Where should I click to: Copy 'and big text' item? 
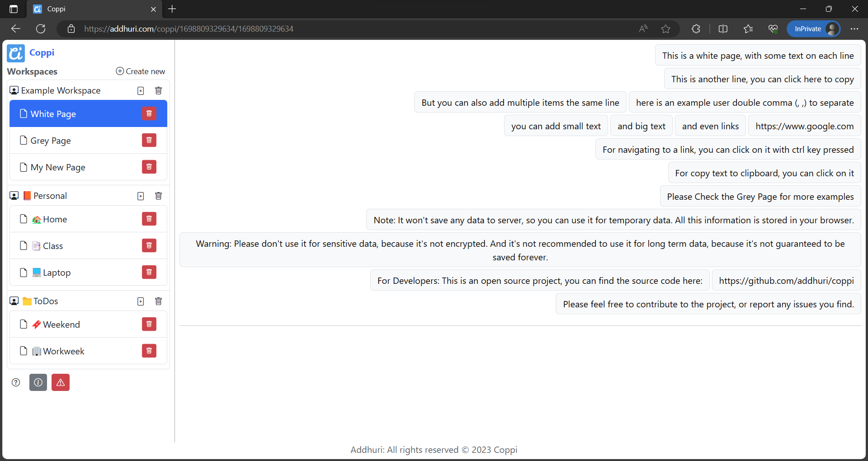tap(642, 126)
